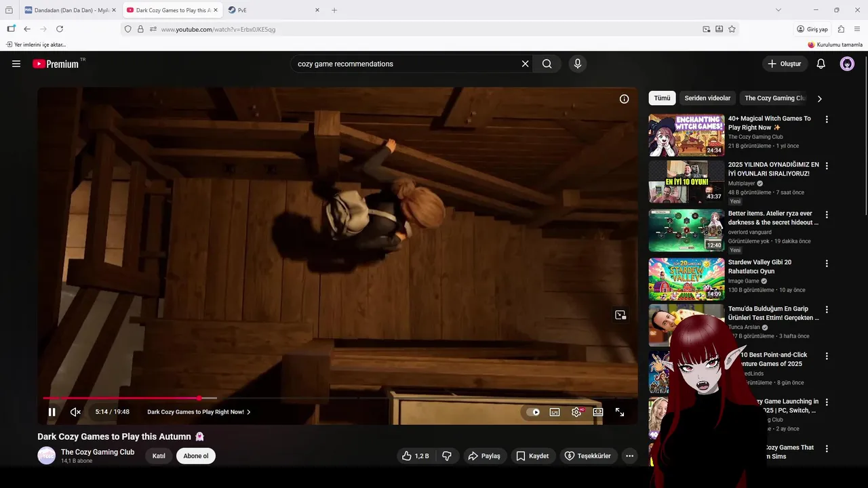The height and width of the screenshot is (488, 868).
Task: Share the video with Paylaş
Action: [486, 456]
